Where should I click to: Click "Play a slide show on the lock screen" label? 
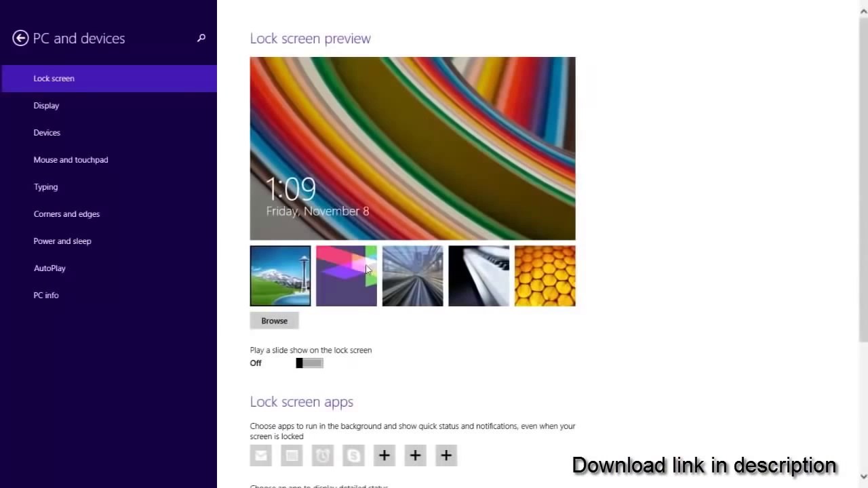(x=311, y=350)
